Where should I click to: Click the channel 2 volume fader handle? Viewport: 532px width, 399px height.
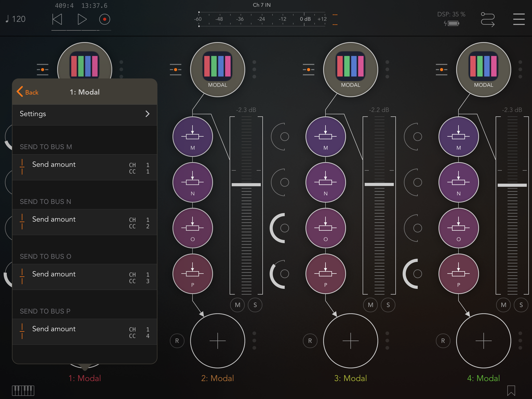246,185
